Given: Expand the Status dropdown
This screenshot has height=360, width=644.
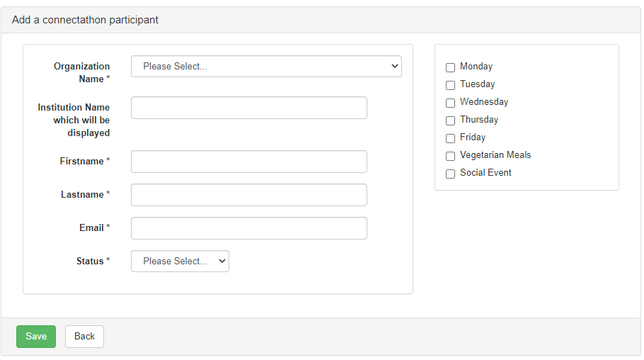Looking at the screenshot, I should [180, 261].
